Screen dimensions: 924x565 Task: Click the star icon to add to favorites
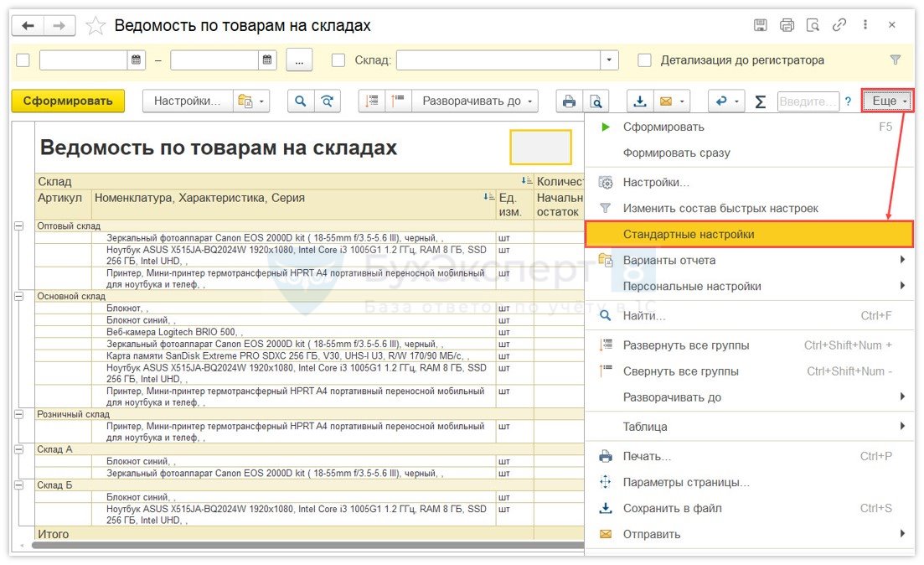95,27
